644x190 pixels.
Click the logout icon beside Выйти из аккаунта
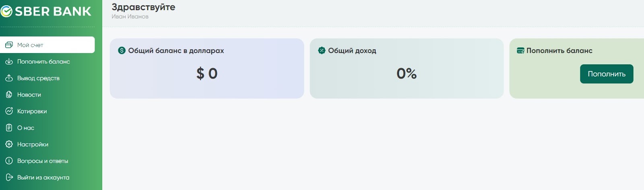pyautogui.click(x=9, y=177)
